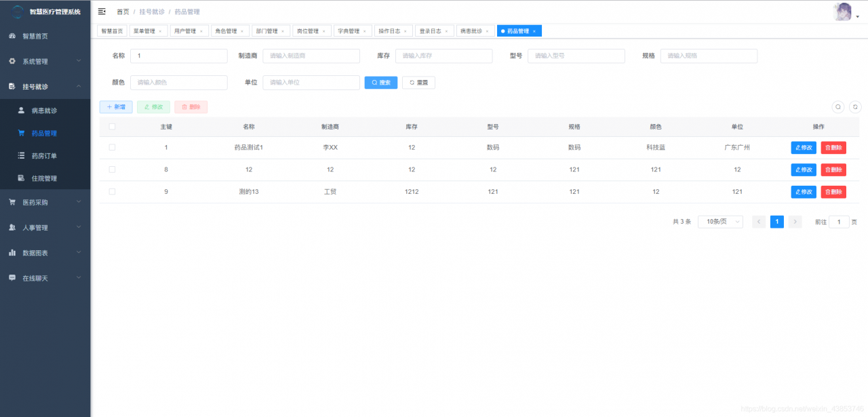
Task: Click the red 删除 toolbar button
Action: [191, 107]
